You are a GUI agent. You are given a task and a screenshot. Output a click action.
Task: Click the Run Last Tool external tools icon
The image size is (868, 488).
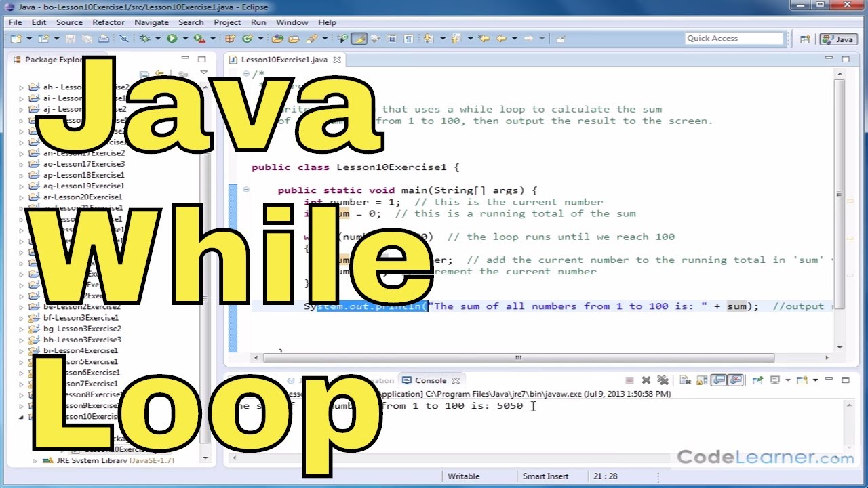click(x=199, y=39)
